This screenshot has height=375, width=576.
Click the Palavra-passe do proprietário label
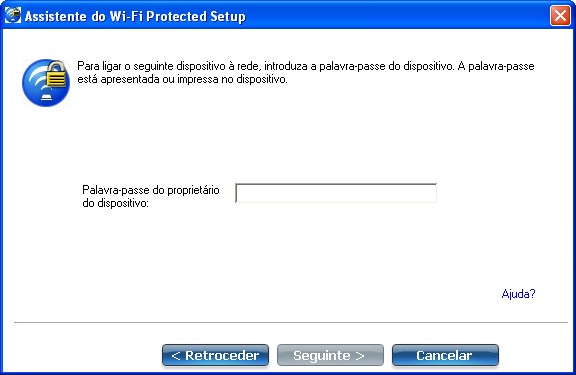151,190
